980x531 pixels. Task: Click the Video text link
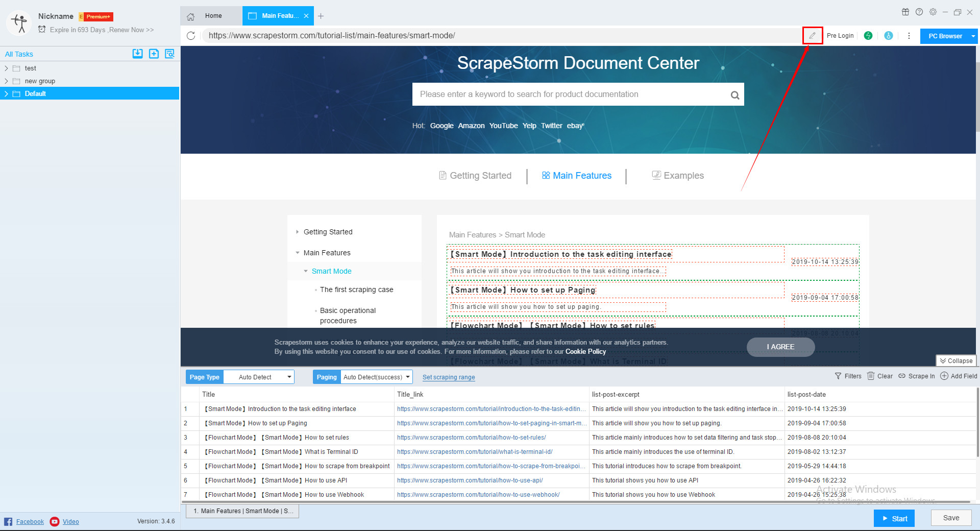pos(71,522)
